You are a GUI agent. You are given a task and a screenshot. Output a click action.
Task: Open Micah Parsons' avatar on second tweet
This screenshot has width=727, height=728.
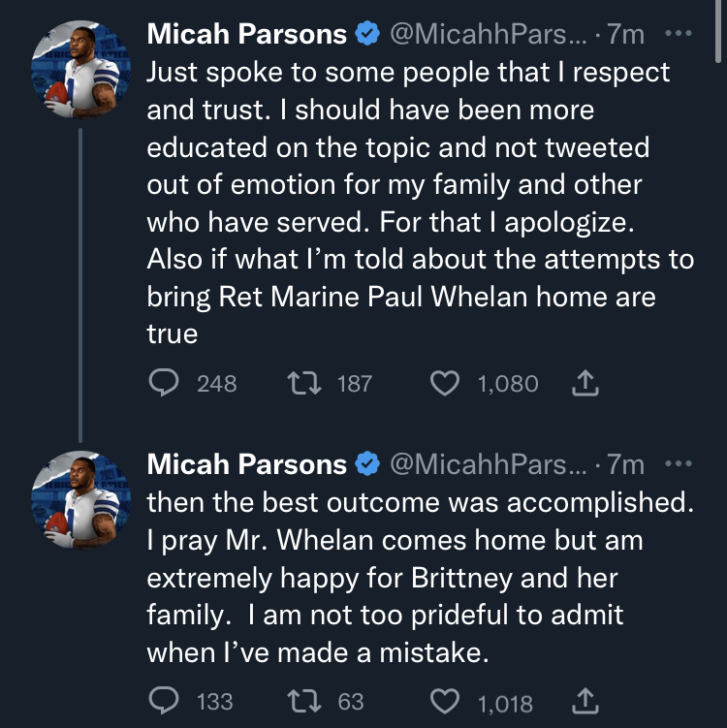tap(80, 499)
